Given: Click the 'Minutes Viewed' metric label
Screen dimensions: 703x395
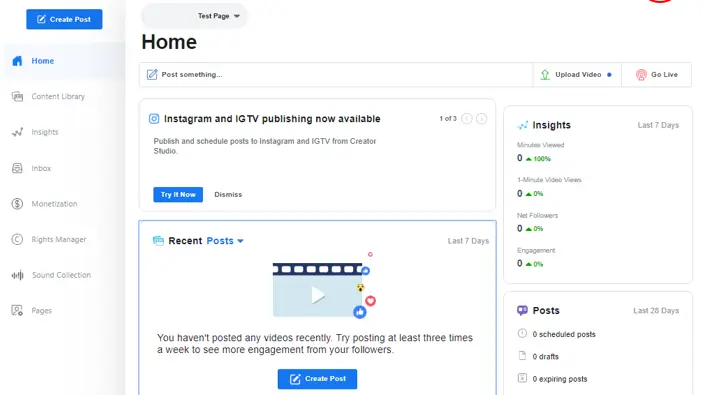Looking at the screenshot, I should (x=540, y=145).
